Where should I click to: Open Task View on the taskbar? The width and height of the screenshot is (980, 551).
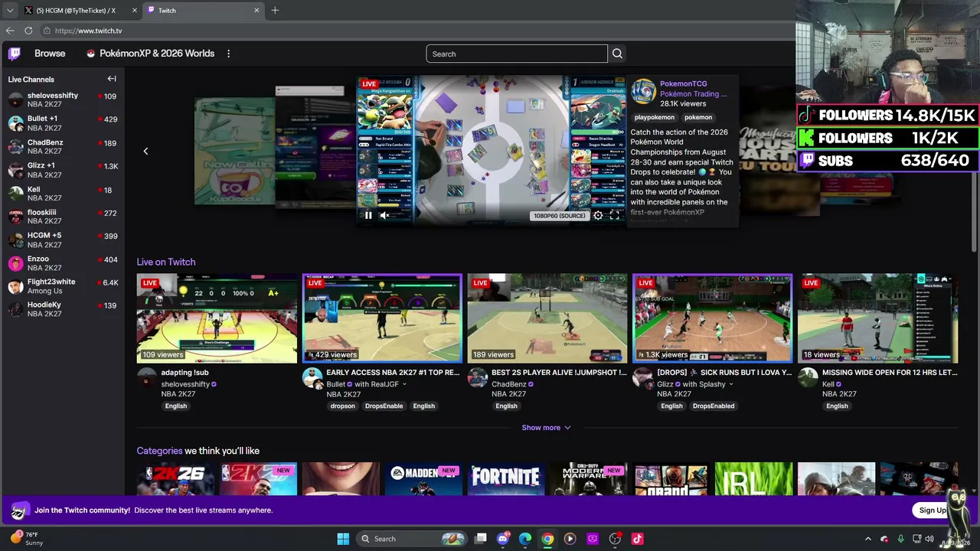coord(480,539)
